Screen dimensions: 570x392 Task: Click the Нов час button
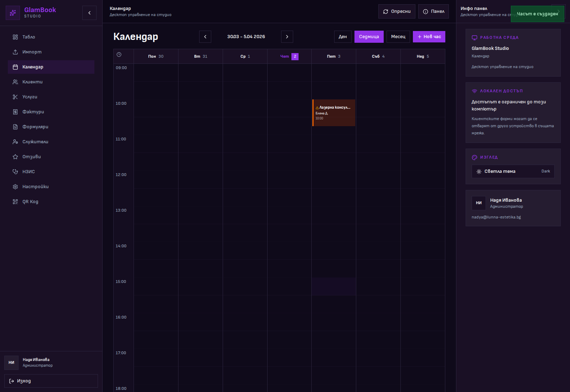[x=429, y=37]
